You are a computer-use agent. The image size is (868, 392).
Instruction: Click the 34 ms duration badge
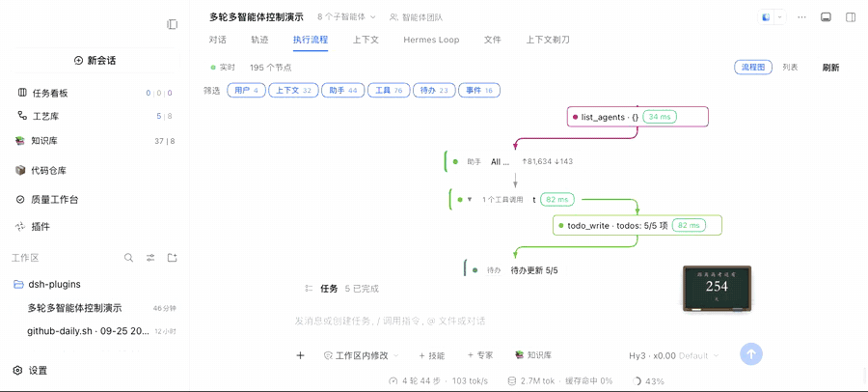pyautogui.click(x=661, y=117)
